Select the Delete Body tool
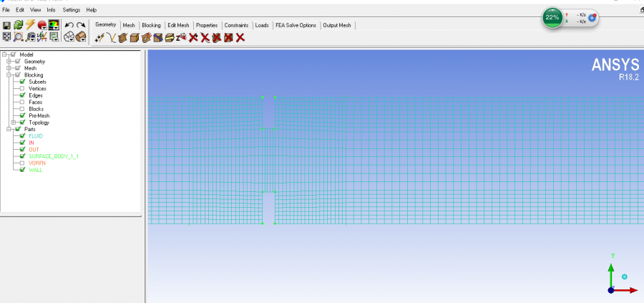Image resolution: width=644 pixels, height=303 pixels. point(228,38)
